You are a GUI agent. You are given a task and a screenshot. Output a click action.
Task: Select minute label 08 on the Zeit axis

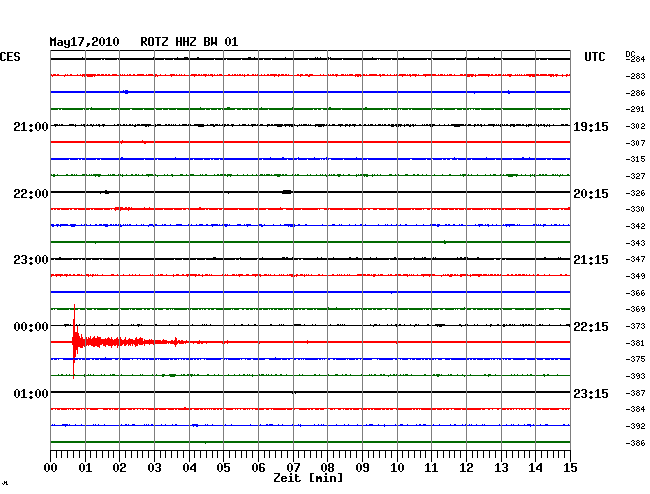coord(327,468)
